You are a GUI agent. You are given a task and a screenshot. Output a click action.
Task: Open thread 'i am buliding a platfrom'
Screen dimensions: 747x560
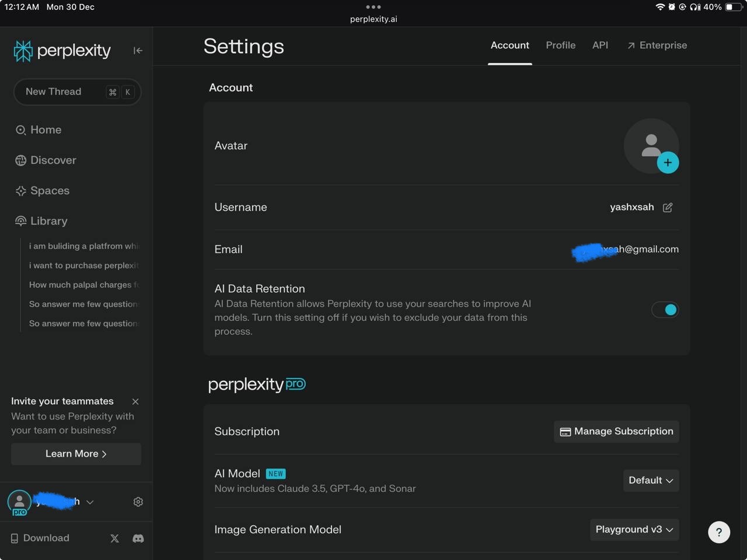pyautogui.click(x=84, y=246)
